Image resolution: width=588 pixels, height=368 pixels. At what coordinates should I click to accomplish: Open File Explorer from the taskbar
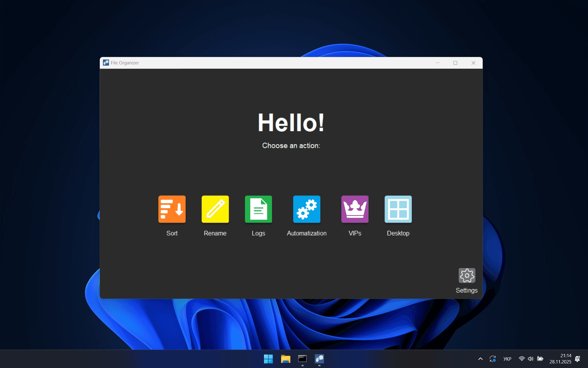[285, 359]
